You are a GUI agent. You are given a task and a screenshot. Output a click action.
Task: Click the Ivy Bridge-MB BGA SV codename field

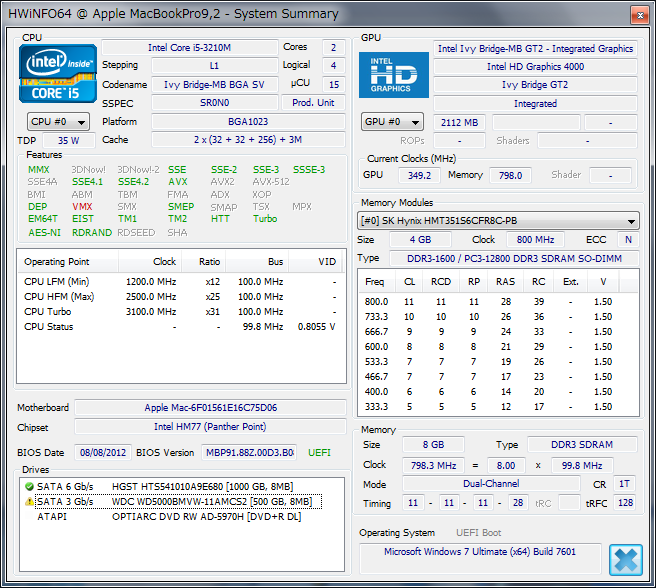[x=215, y=85]
